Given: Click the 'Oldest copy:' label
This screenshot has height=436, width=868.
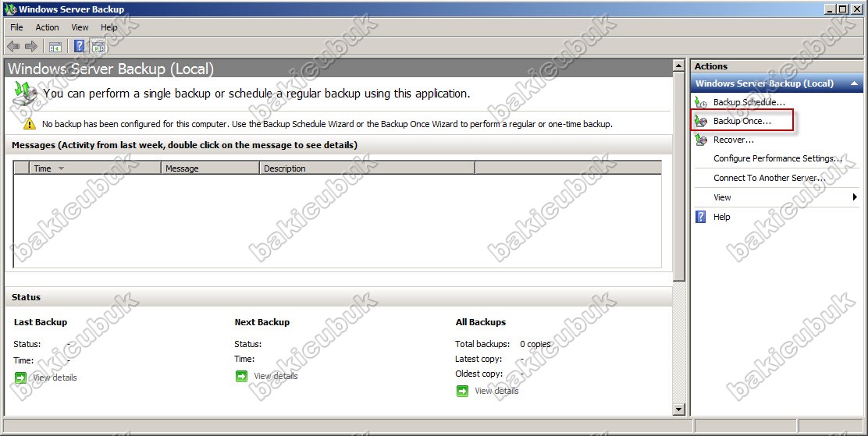Looking at the screenshot, I should (478, 374).
